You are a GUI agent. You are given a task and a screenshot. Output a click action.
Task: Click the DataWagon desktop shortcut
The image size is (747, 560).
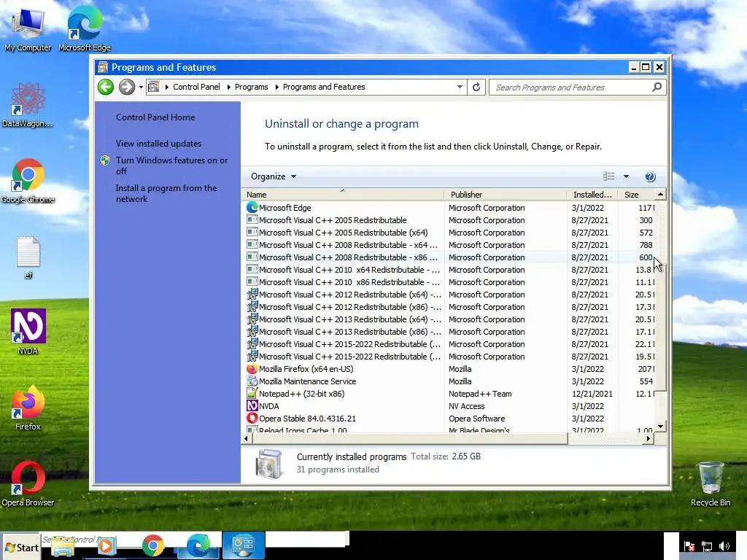(x=28, y=105)
